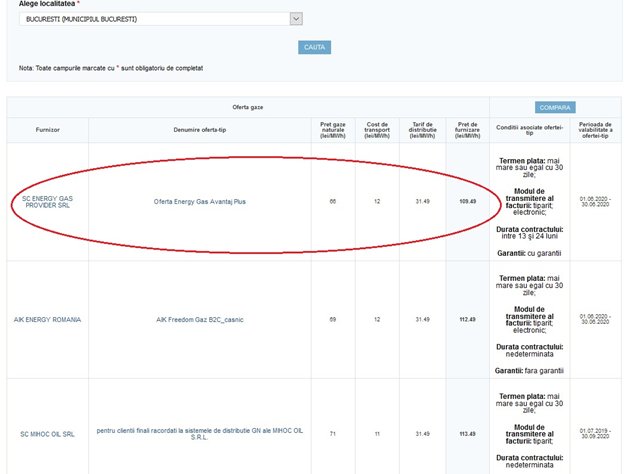
Task: Click the COMPARA button
Action: (x=554, y=106)
